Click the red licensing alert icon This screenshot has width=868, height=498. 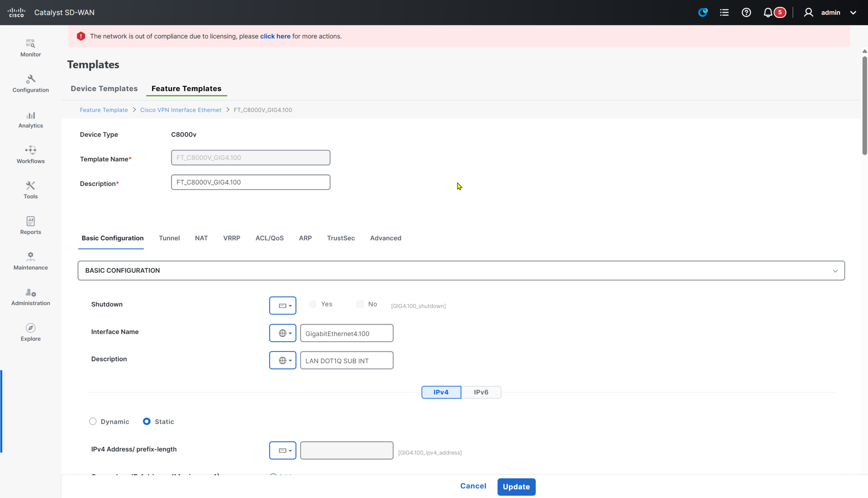click(81, 36)
